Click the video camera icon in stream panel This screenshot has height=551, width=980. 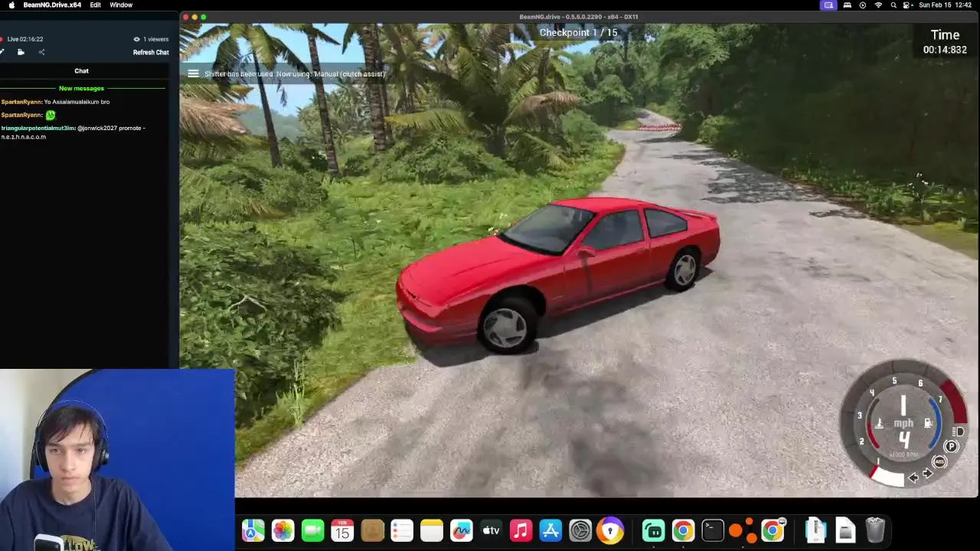tap(21, 52)
